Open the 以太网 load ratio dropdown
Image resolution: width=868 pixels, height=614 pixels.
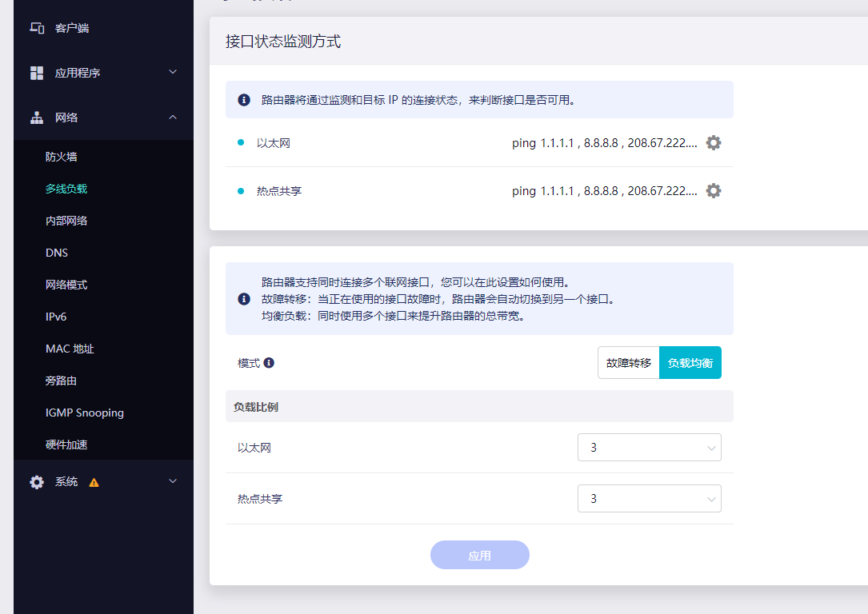click(x=649, y=447)
